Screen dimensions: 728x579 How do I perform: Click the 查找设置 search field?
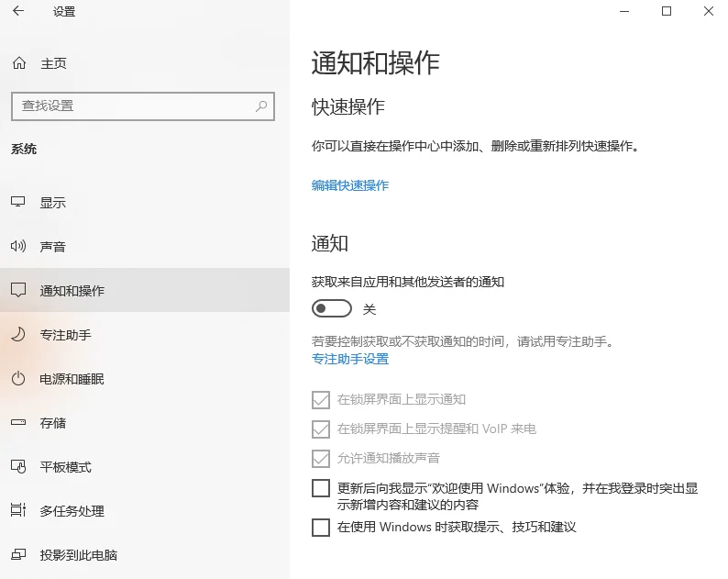143,106
